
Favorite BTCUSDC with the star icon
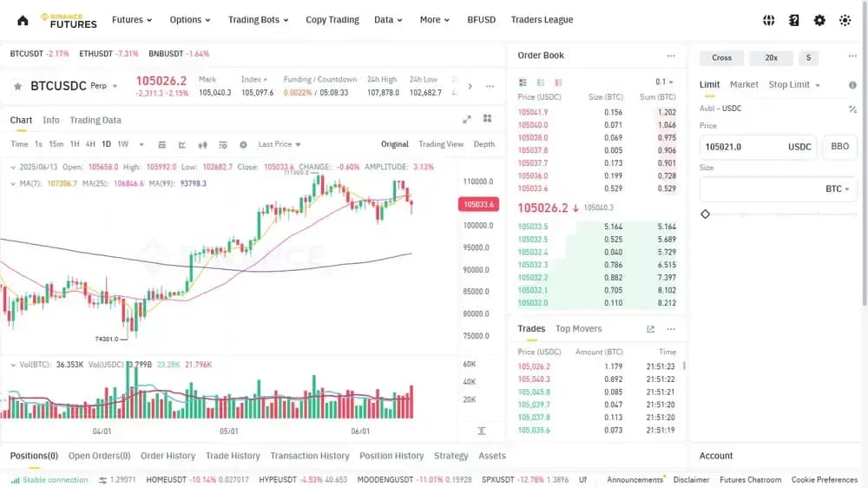17,87
